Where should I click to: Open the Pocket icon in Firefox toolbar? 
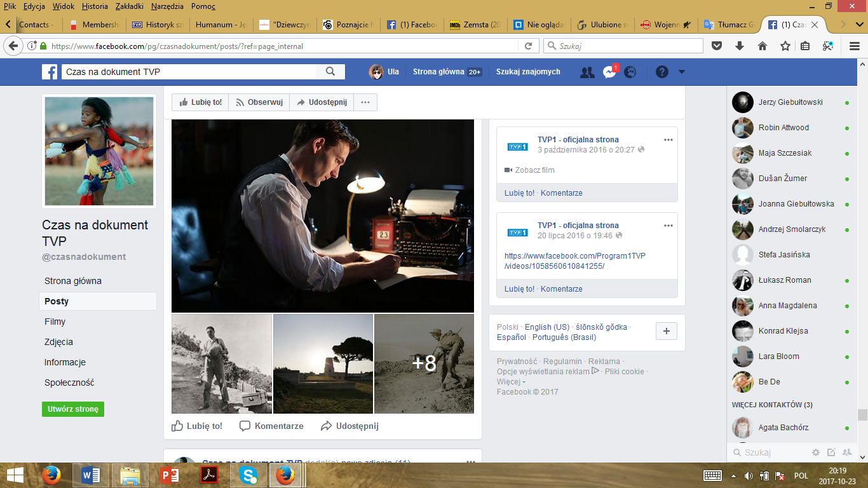717,46
